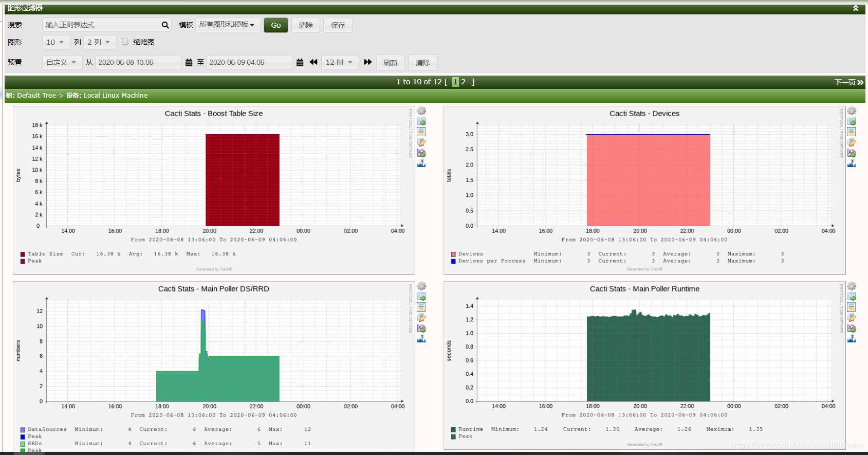Toggle the thumbnails checkbox
868x455 pixels.
pyautogui.click(x=125, y=42)
